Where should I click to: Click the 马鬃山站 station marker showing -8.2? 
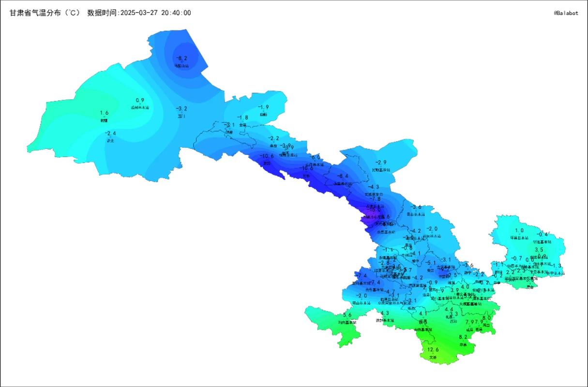click(181, 59)
